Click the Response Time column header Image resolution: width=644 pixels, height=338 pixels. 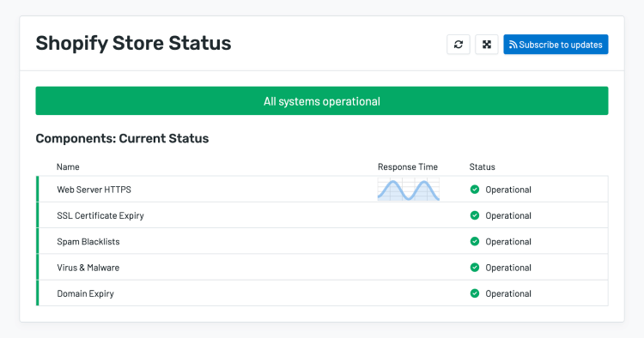408,167
